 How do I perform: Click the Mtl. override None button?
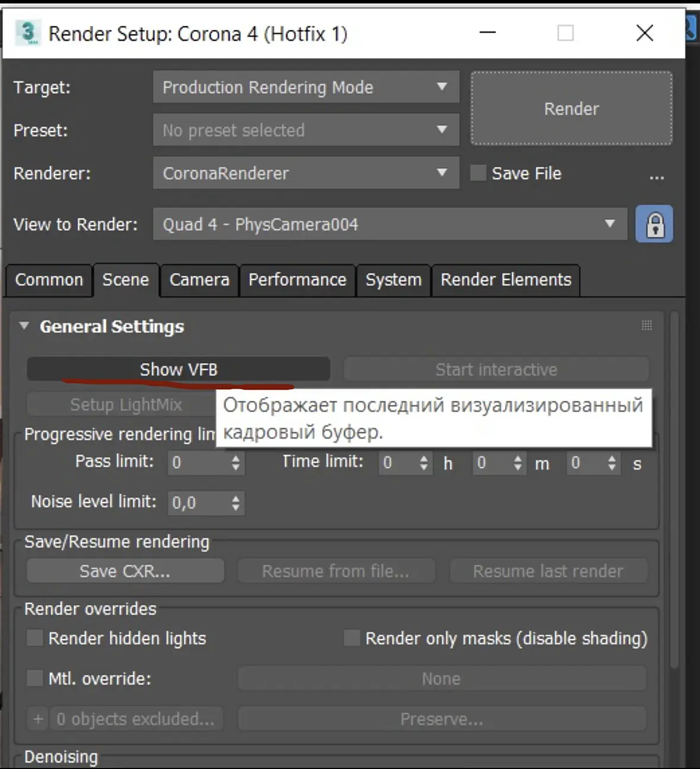(x=441, y=678)
